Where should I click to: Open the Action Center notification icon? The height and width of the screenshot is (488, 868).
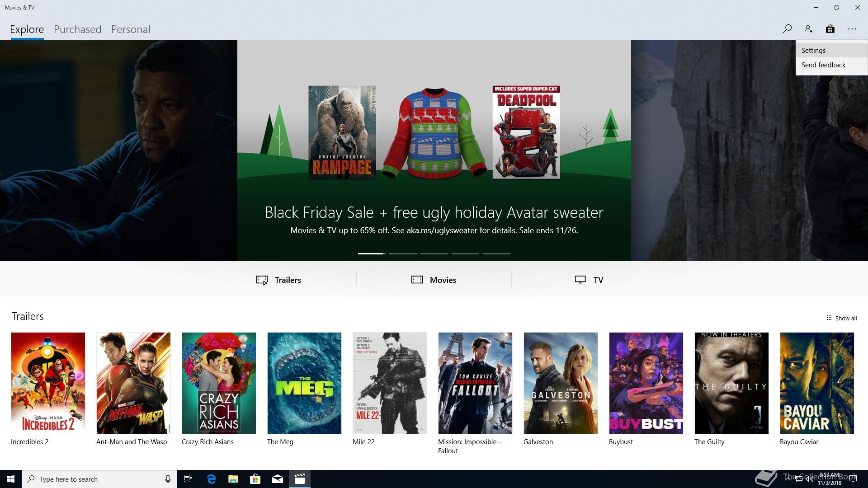click(x=853, y=479)
